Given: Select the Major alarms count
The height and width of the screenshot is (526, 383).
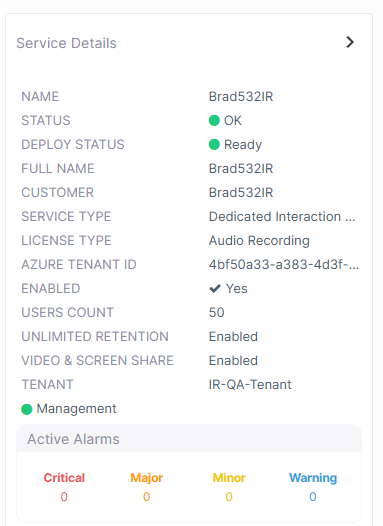Looking at the screenshot, I should coord(147,497).
